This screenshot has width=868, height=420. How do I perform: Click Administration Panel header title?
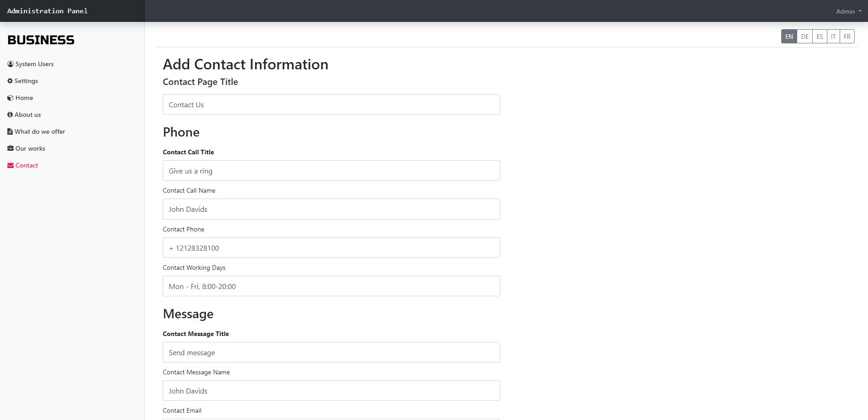tap(47, 11)
